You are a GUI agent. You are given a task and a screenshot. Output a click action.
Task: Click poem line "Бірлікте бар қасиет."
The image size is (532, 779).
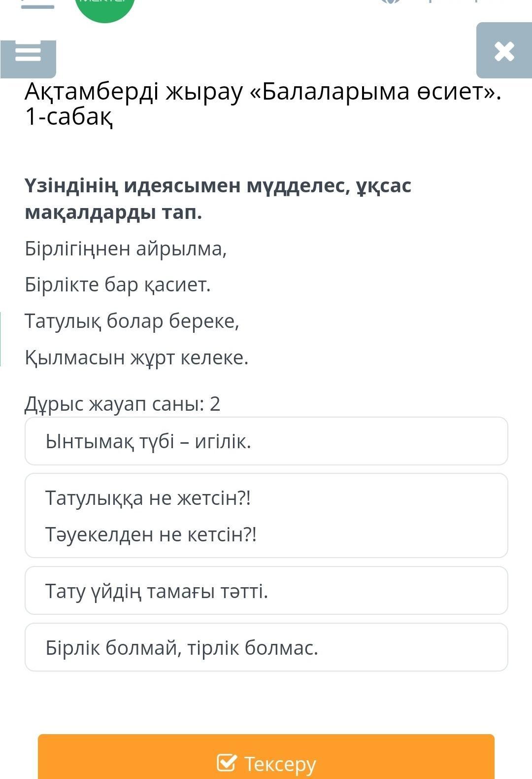point(118,284)
